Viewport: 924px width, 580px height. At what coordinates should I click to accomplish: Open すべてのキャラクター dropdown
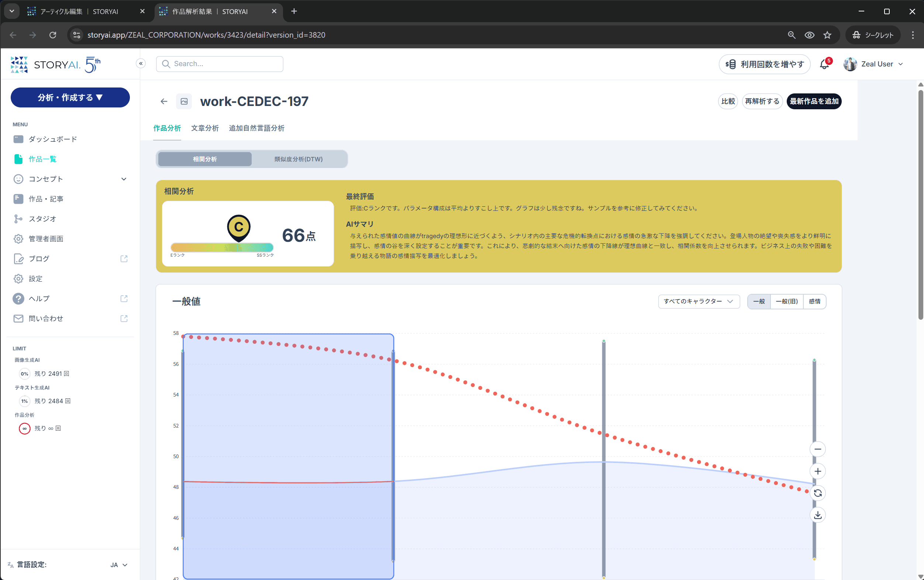[699, 301]
